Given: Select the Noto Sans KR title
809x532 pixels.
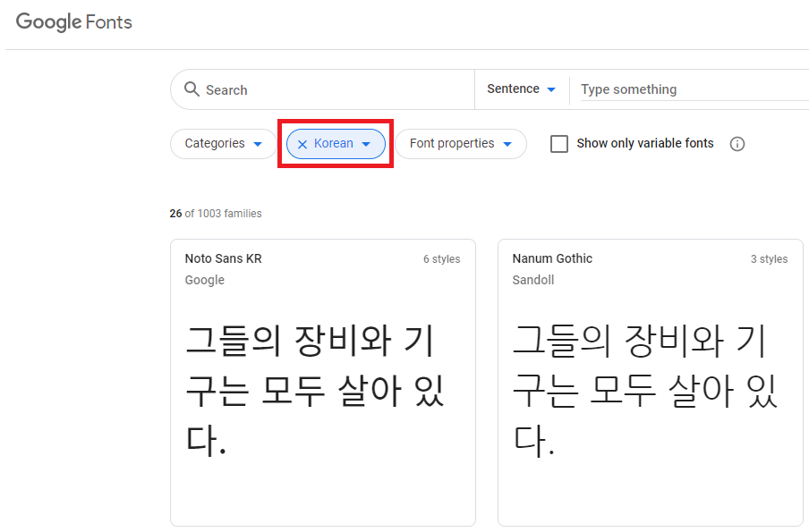Looking at the screenshot, I should tap(224, 258).
